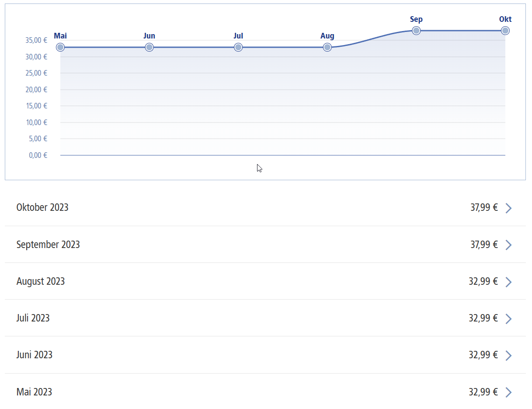Open the Juli 2023 billing entry
Viewport: 532px width, 409px height.
pyautogui.click(x=33, y=318)
